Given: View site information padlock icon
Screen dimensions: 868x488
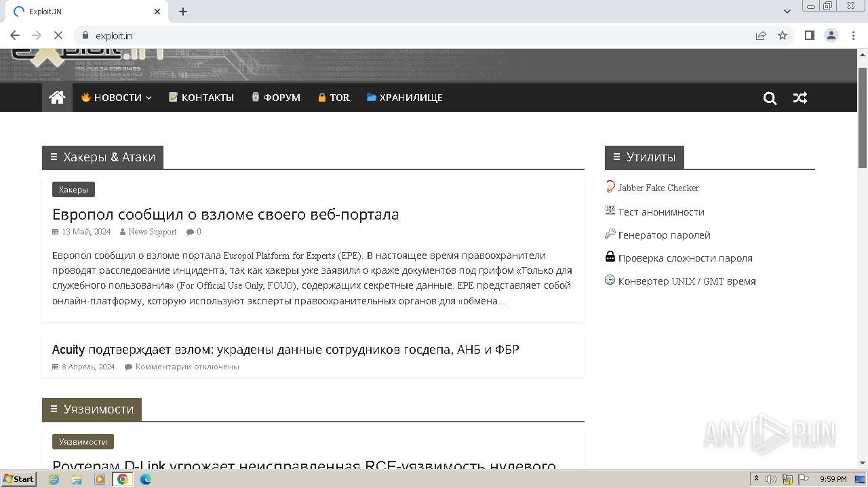Looking at the screenshot, I should point(85,35).
